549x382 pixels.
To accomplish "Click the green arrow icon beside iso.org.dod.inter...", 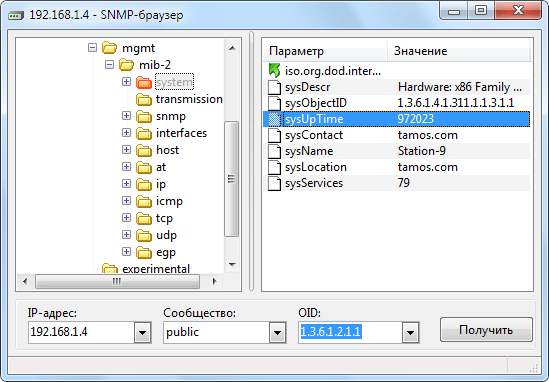I will click(274, 71).
